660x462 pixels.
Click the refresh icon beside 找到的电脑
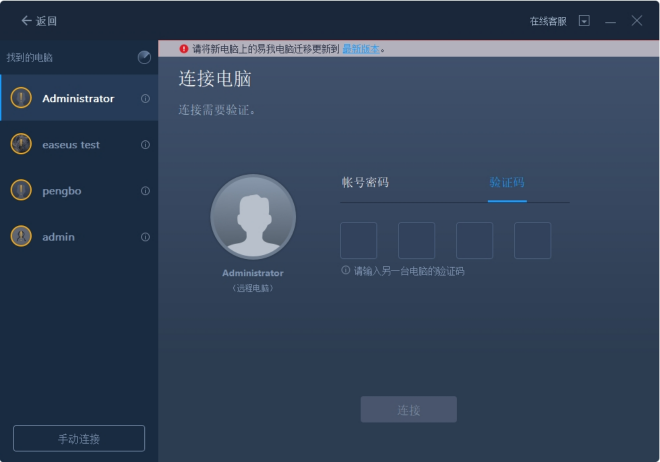pyautogui.click(x=144, y=58)
